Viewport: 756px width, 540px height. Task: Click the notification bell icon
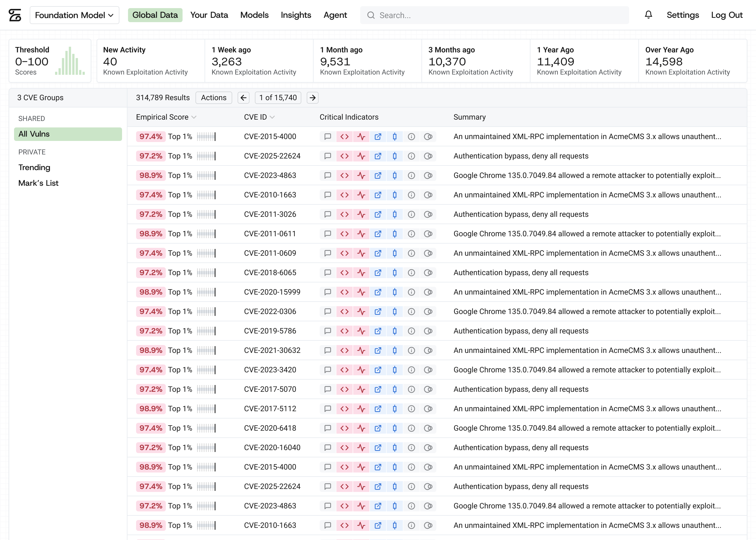click(x=648, y=15)
